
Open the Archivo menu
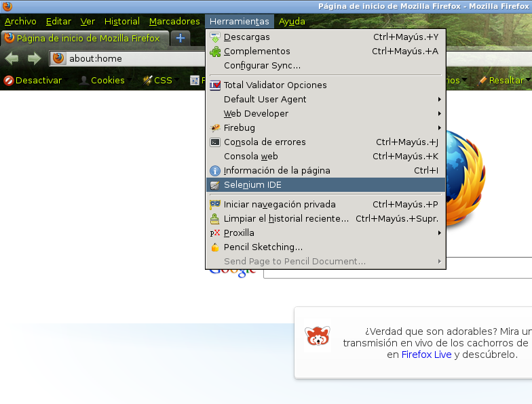20,22
